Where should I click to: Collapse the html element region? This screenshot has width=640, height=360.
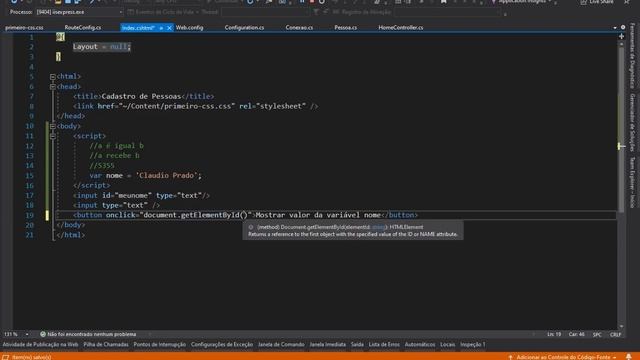tap(53, 77)
